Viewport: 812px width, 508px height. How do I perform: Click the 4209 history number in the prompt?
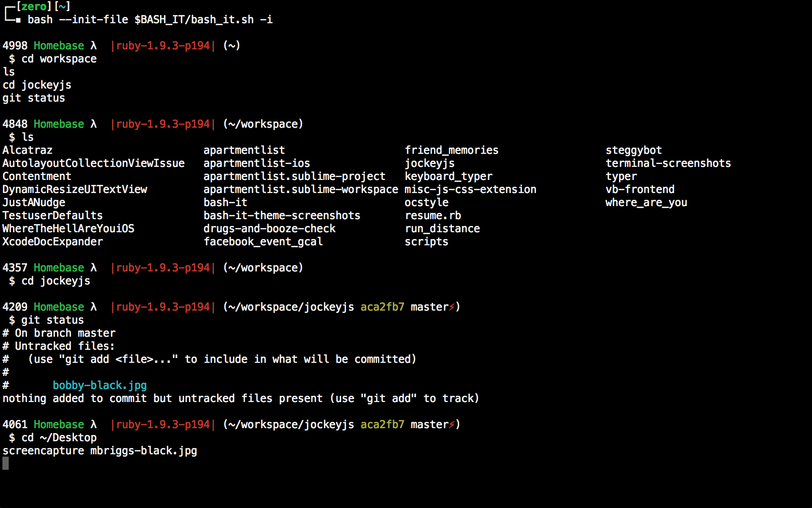[x=15, y=307]
